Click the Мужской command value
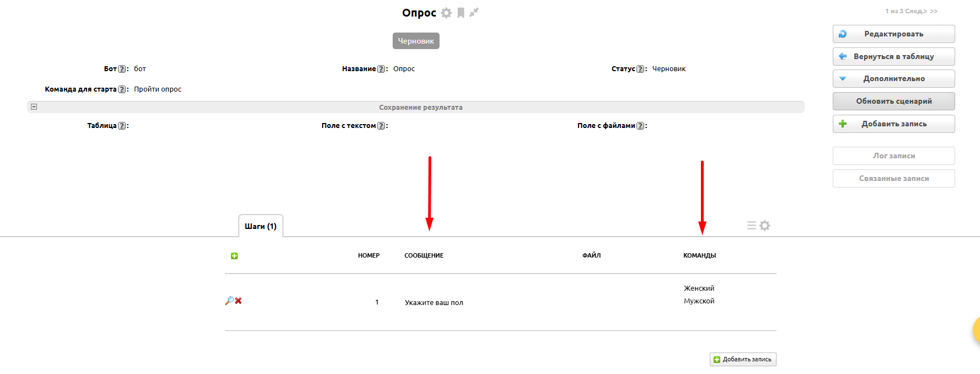This screenshot has height=374, width=980. coord(699,301)
